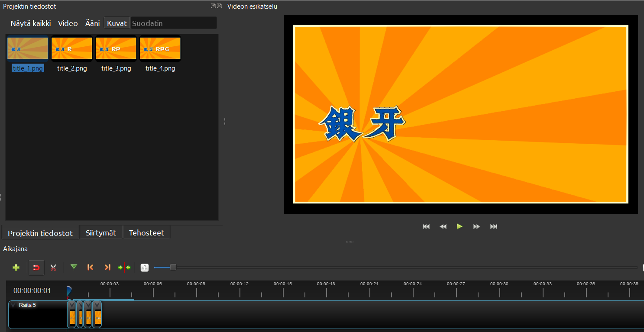Image resolution: width=644 pixels, height=332 pixels.
Task: Click the Raita 5 track label
Action: point(27,305)
